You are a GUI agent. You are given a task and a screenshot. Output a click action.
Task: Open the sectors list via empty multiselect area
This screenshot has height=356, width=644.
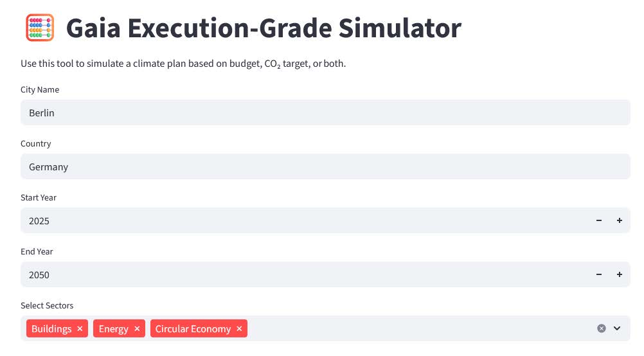(x=418, y=328)
